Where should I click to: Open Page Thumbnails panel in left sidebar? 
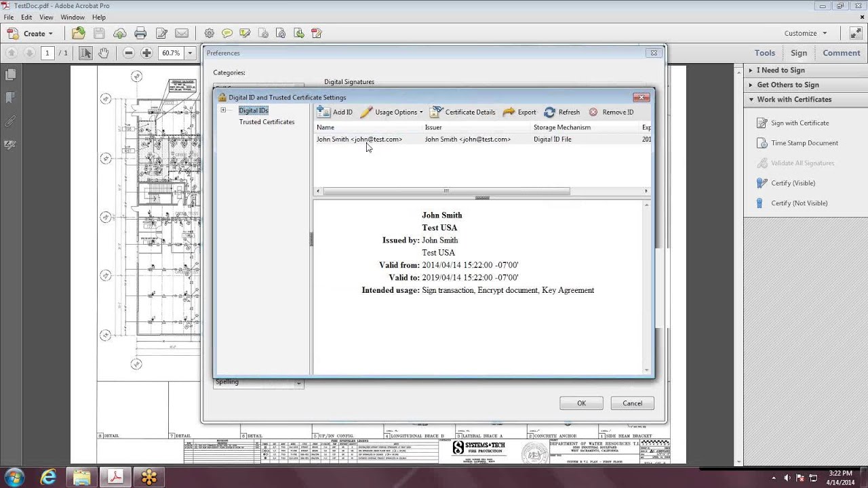[10, 75]
